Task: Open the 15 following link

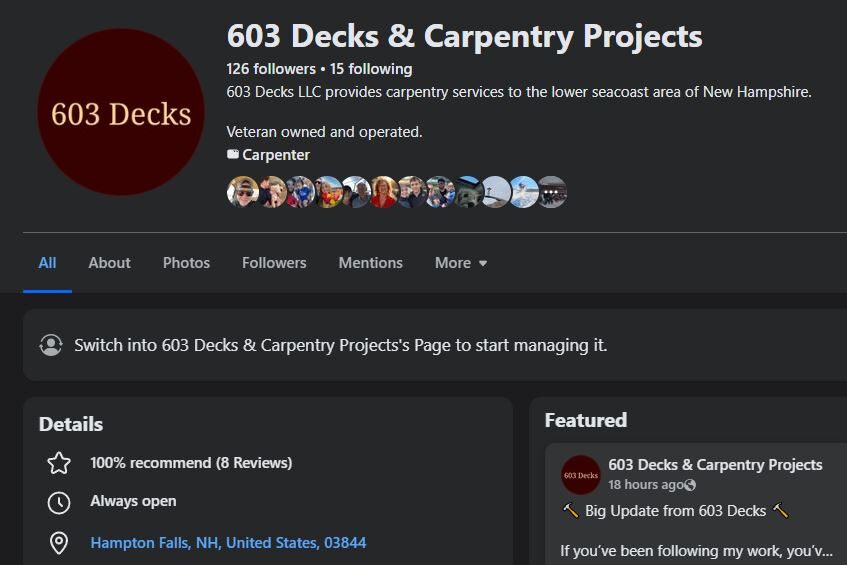Action: click(x=371, y=69)
